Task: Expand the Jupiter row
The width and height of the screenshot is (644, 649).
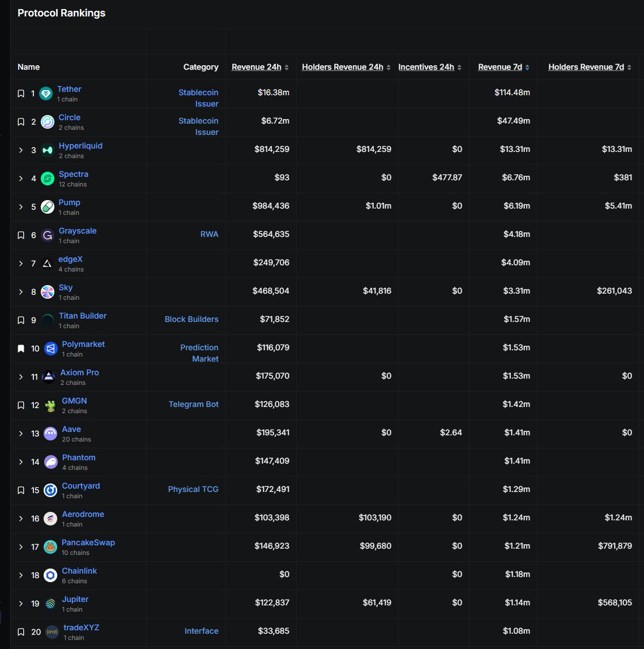Action: [x=21, y=604]
